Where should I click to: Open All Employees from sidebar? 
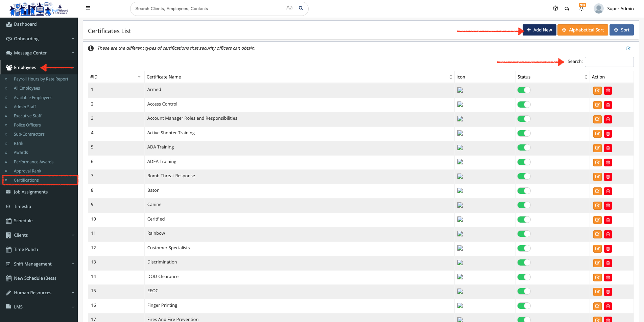(x=27, y=88)
